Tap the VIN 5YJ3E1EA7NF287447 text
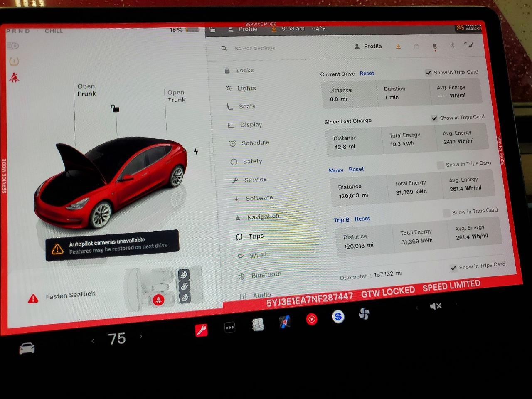Viewport: 532px width, 399px height. click(x=309, y=300)
